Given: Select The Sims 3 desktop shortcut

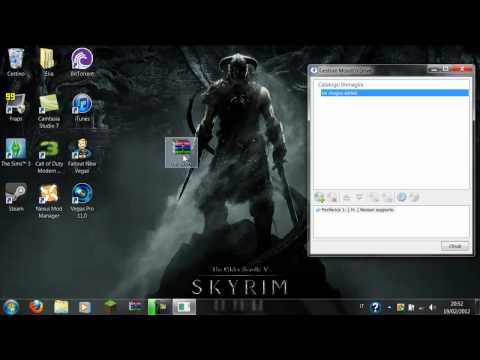Looking at the screenshot, I should (x=16, y=152).
